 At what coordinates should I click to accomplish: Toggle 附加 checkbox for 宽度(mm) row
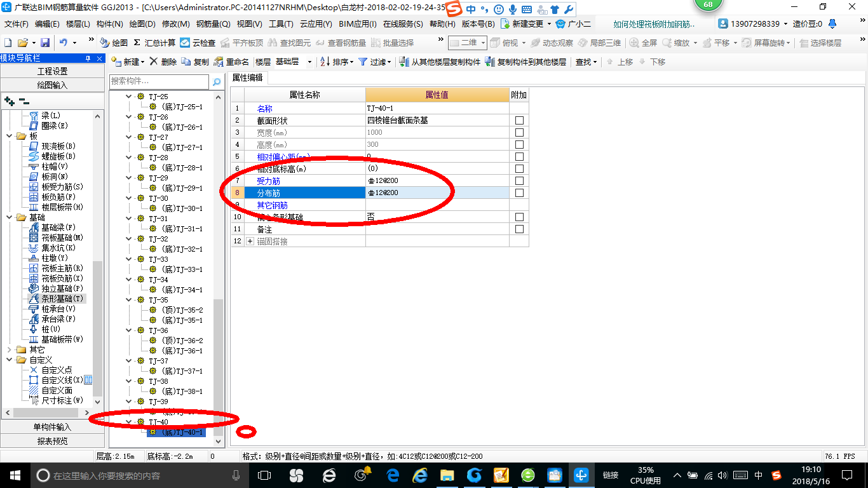(519, 132)
